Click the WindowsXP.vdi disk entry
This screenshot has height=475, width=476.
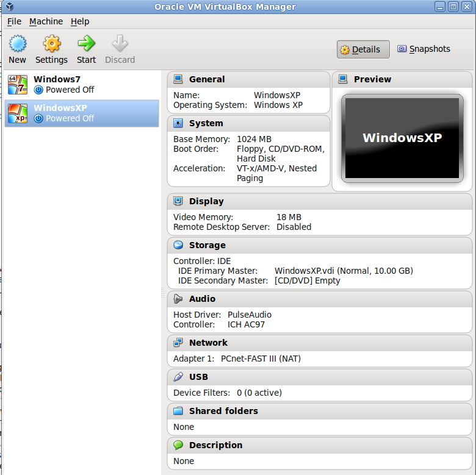[344, 271]
